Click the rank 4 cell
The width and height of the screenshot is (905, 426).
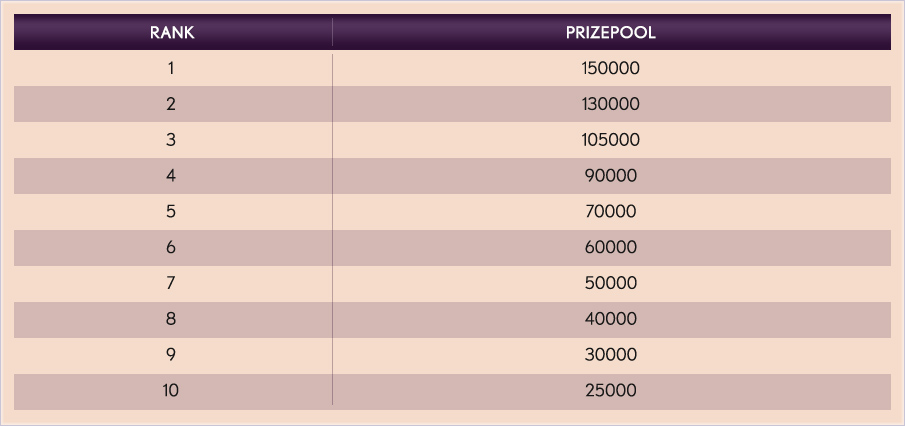pyautogui.click(x=171, y=176)
